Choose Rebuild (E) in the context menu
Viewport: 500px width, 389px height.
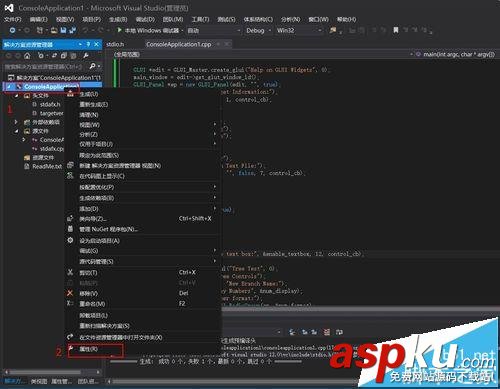click(94, 104)
